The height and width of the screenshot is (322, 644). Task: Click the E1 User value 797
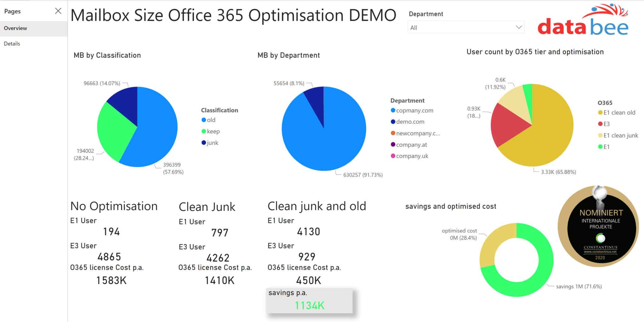click(x=220, y=233)
